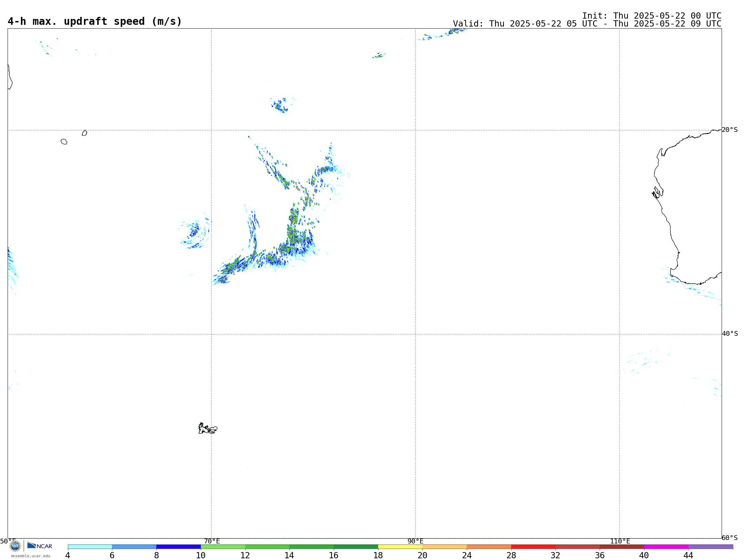
Task: Click the plot title '4-h max. updraft speed (m/s)'
Action: (95, 21)
